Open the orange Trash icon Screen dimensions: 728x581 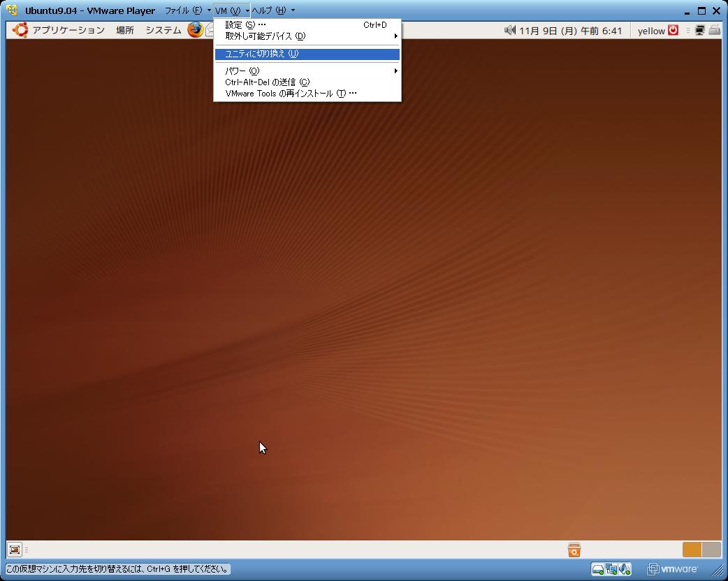pos(574,550)
